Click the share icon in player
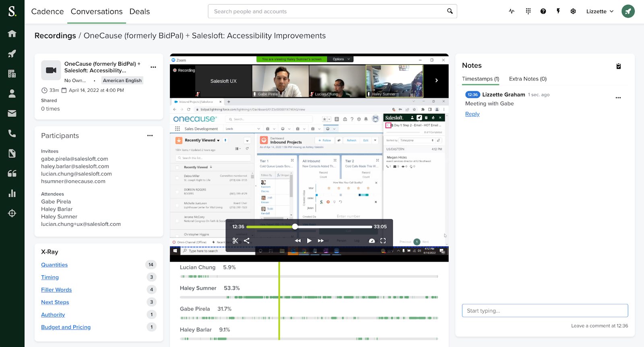 pyautogui.click(x=247, y=241)
